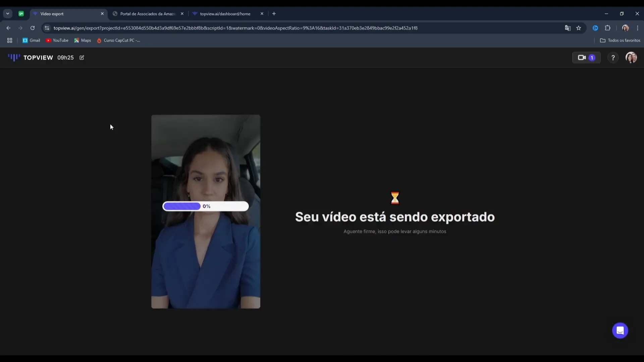Click the Google Translate icon in address bar
The height and width of the screenshot is (362, 644).
(x=568, y=28)
